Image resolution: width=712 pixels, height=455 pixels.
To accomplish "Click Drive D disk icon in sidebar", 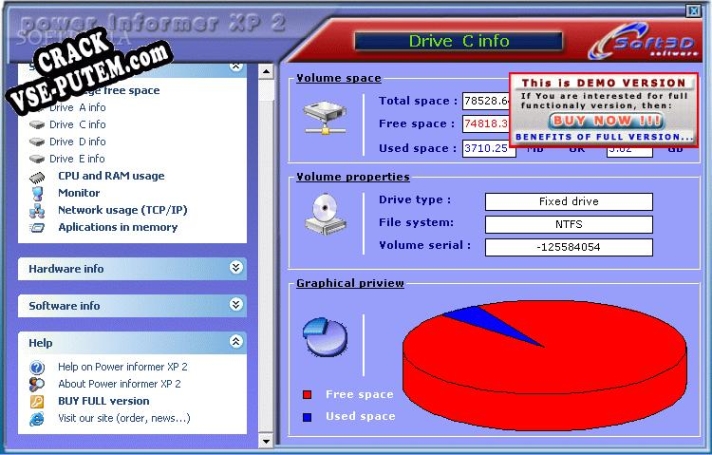I will click(x=37, y=142).
